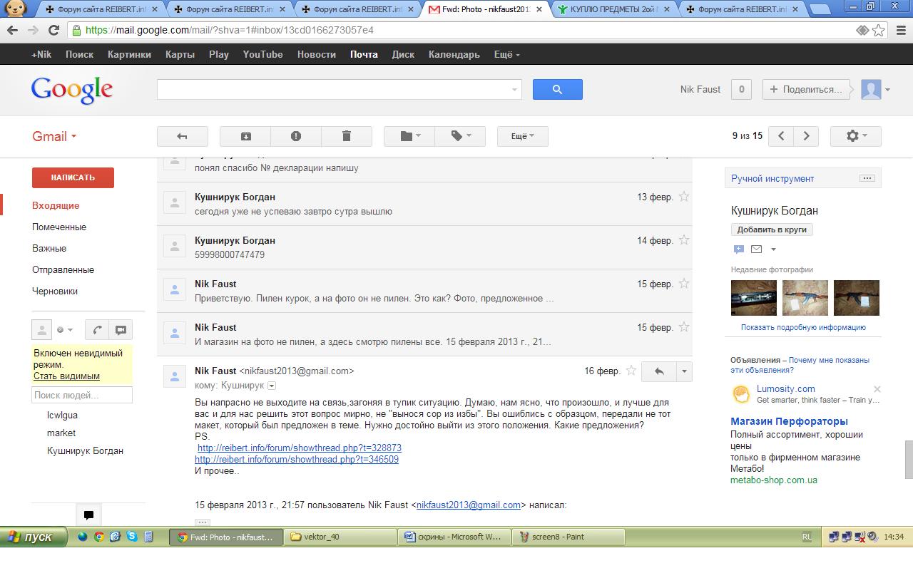Star the И магазин message from 15 февр.
The height and width of the screenshot is (588, 913).
coord(684,327)
